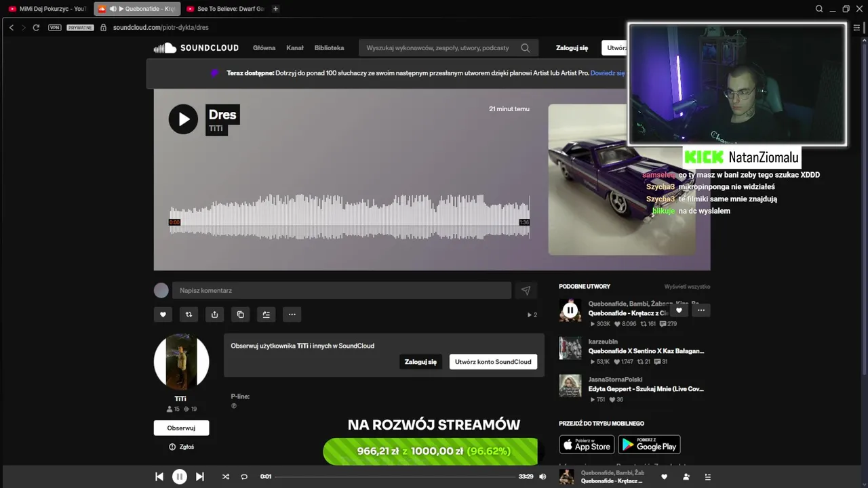Open the karzeubin track thumbnail
Screen dimensions: 868x488
pyautogui.click(x=570, y=348)
